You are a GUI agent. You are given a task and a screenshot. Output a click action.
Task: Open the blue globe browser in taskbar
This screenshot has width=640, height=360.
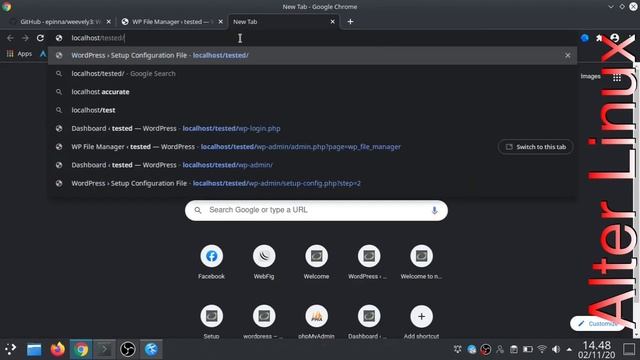click(151, 349)
